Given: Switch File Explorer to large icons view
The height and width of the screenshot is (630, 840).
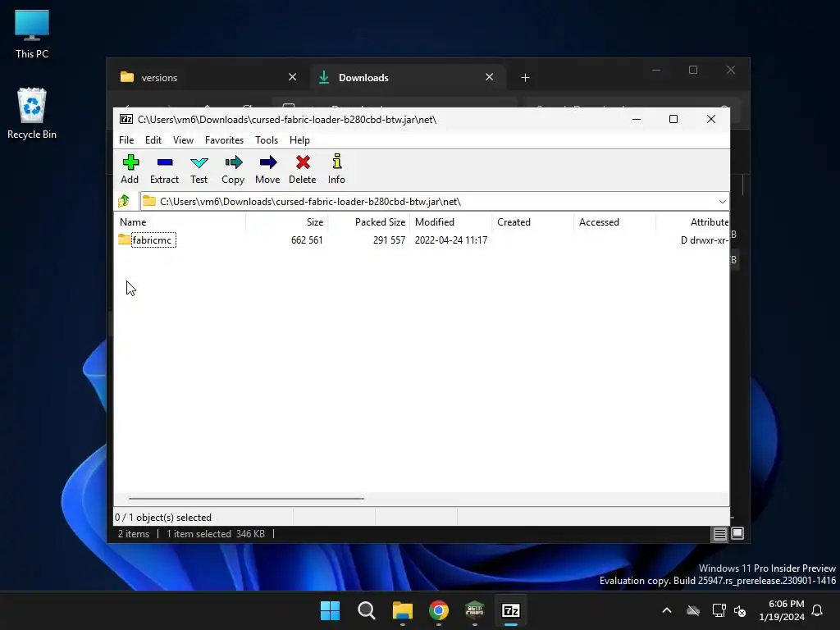Looking at the screenshot, I should (x=737, y=533).
